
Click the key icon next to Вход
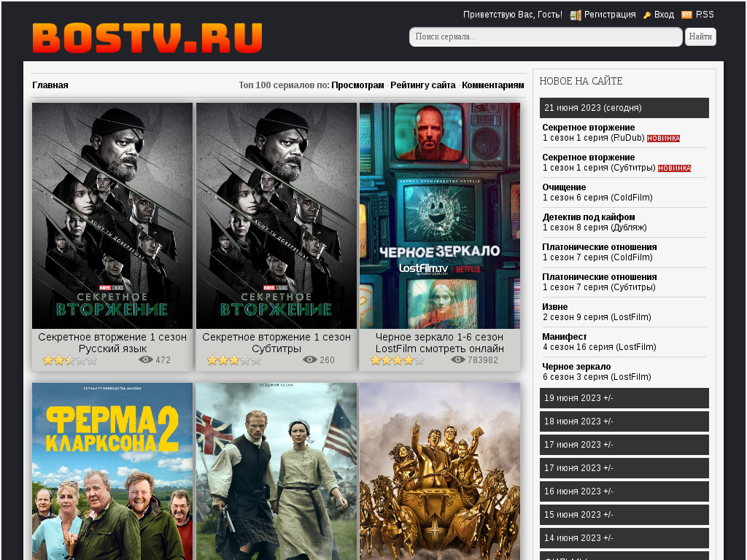coord(647,15)
